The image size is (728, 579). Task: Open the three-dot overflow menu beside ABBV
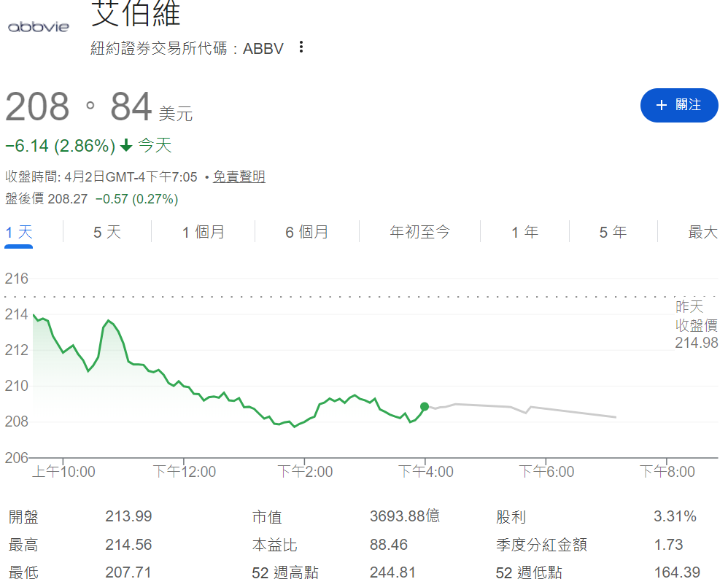click(301, 47)
